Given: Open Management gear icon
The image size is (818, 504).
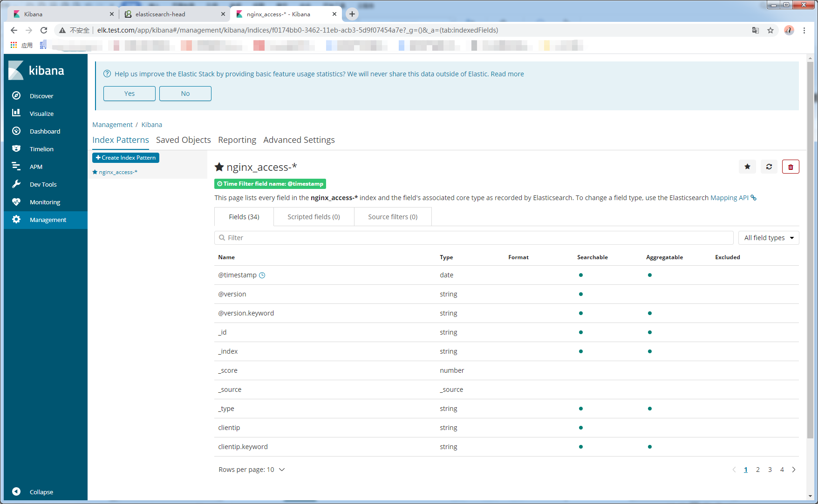Looking at the screenshot, I should pyautogui.click(x=16, y=219).
